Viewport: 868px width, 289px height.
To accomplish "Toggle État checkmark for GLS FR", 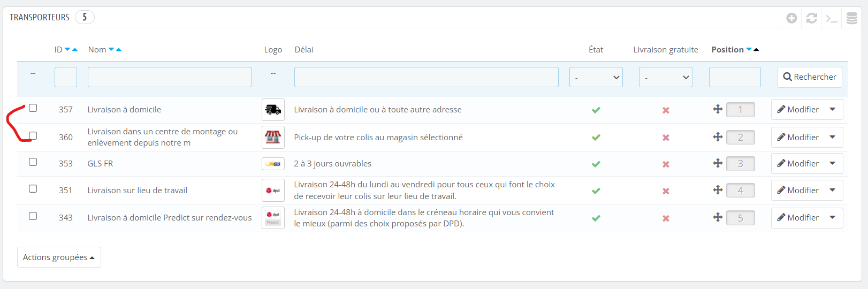I will pos(596,164).
